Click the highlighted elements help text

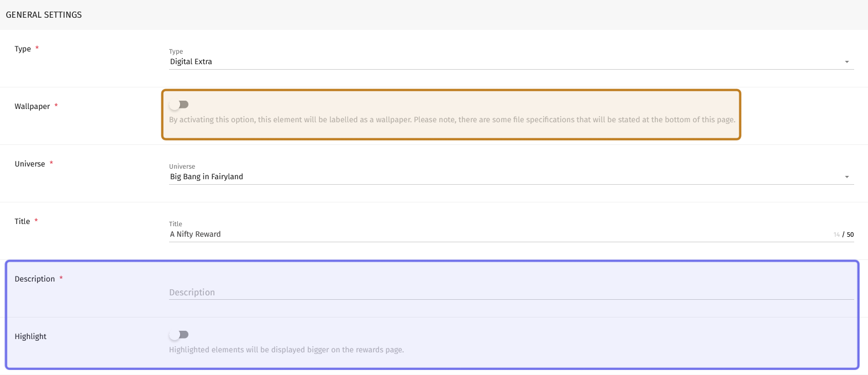(286, 350)
